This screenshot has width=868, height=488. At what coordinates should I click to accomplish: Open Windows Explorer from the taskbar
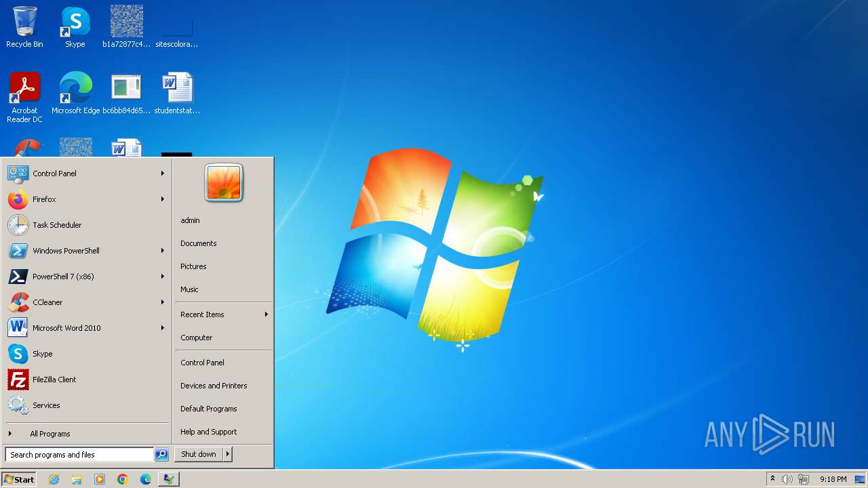pos(77,479)
